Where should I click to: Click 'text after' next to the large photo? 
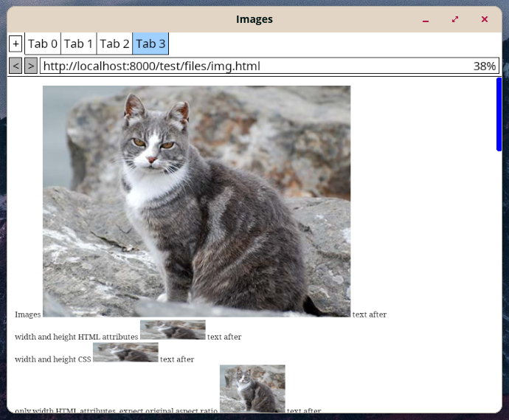[x=370, y=314]
